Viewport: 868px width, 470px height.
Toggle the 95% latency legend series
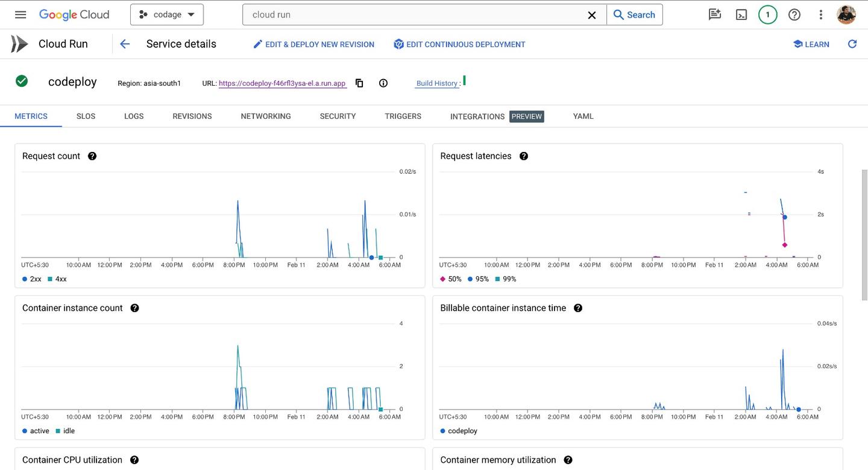[478, 279]
